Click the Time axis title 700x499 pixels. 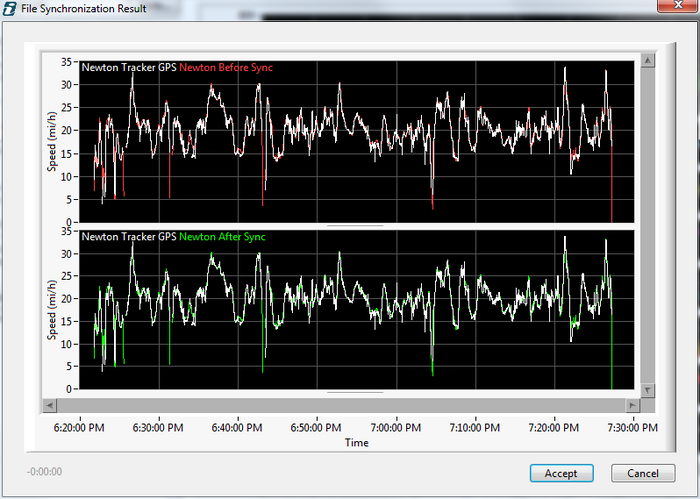tap(356, 442)
